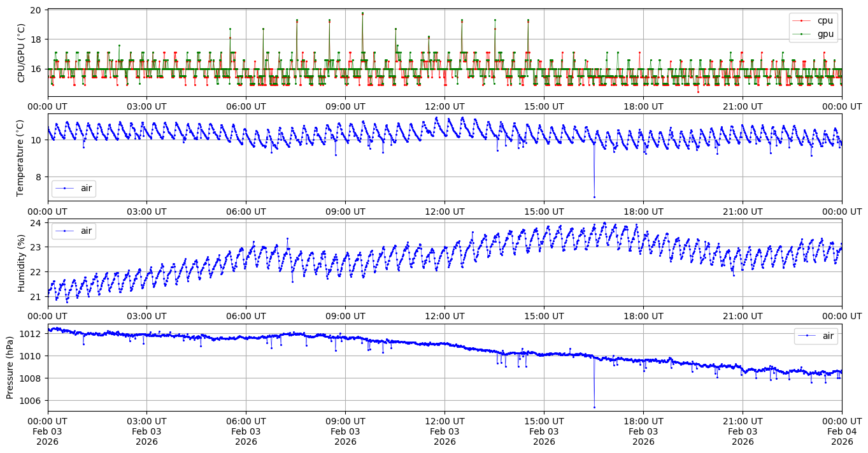Image resolution: width=868 pixels, height=453 pixels.
Task: Select the air legend in Pressure plot
Action: click(816, 336)
